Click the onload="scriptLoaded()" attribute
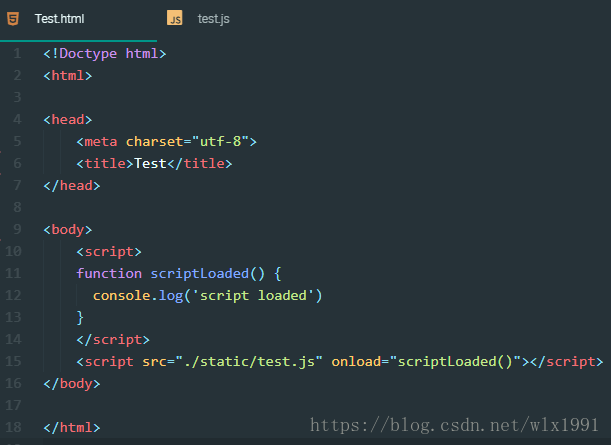 point(426,362)
